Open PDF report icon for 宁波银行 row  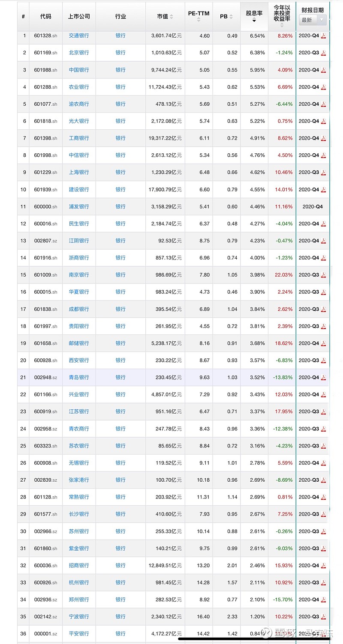pyautogui.click(x=324, y=617)
